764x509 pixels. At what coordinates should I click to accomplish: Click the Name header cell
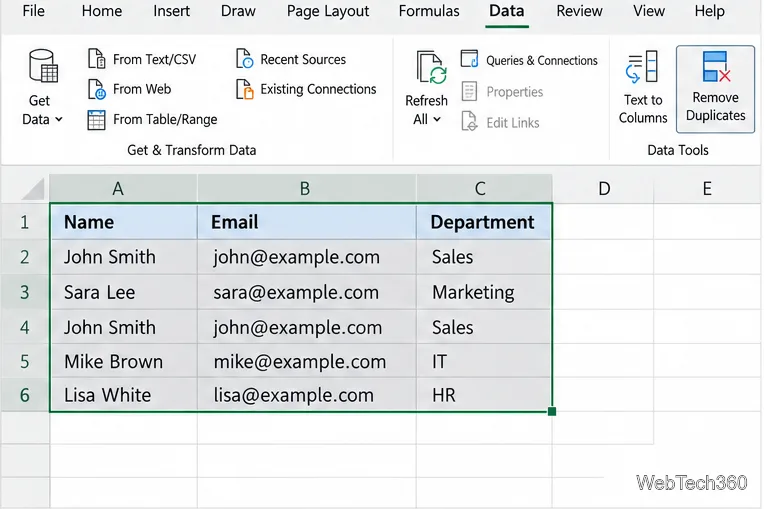click(x=124, y=222)
